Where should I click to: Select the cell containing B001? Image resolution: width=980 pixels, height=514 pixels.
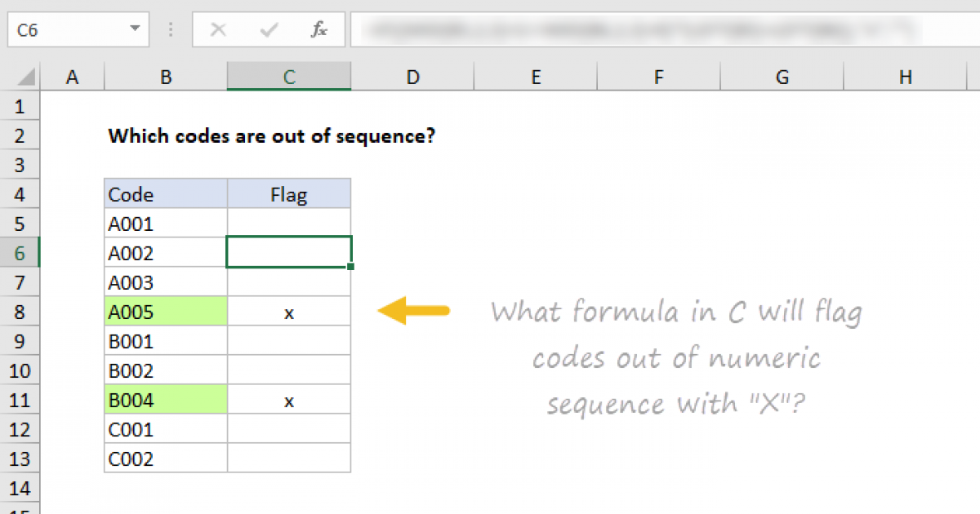coord(165,340)
